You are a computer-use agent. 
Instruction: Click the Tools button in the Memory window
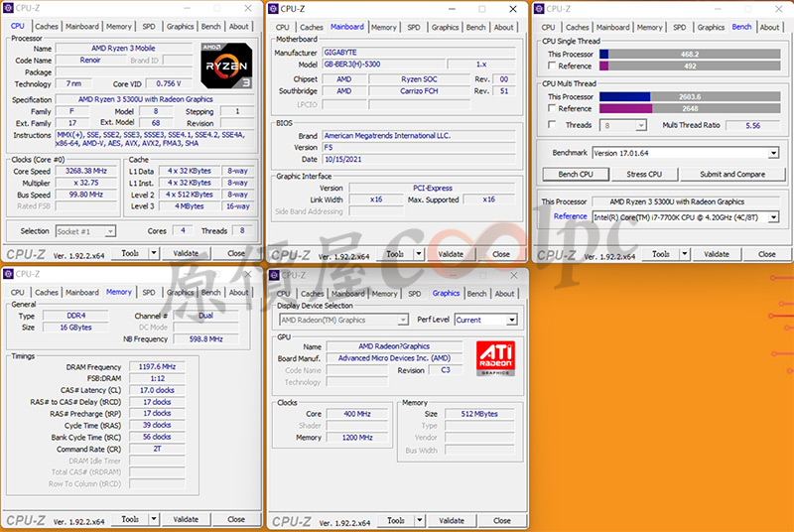tap(130, 519)
